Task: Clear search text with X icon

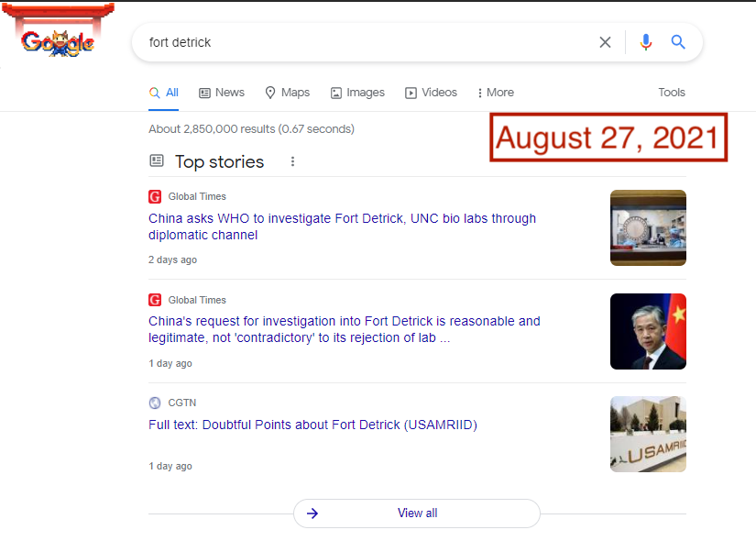Action: point(605,42)
